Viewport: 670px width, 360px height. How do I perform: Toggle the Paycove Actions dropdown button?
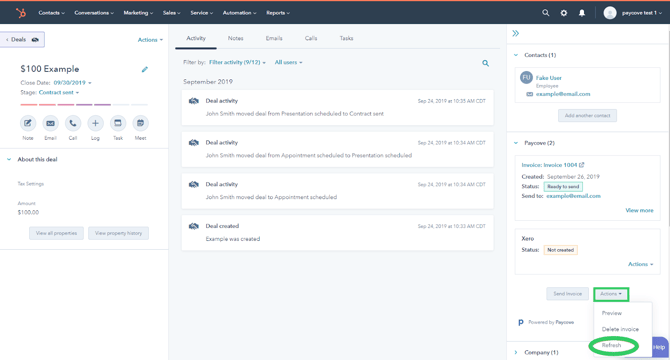[611, 294]
